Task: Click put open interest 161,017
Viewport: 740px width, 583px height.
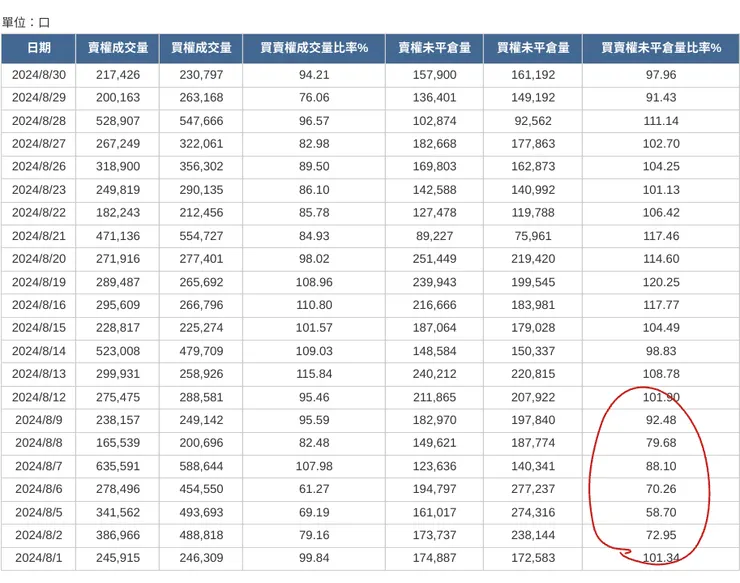Action: [x=434, y=513]
